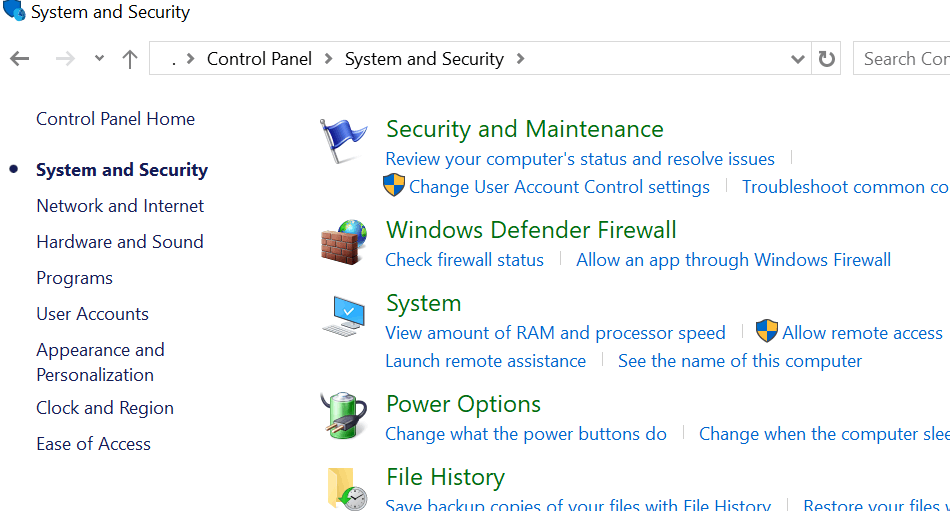Open the Security and Maintenance heading

tap(525, 129)
